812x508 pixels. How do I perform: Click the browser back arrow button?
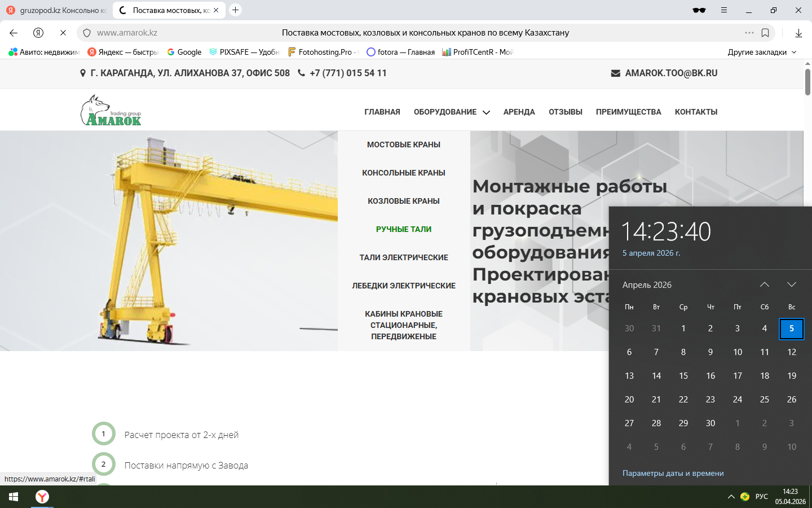[14, 33]
